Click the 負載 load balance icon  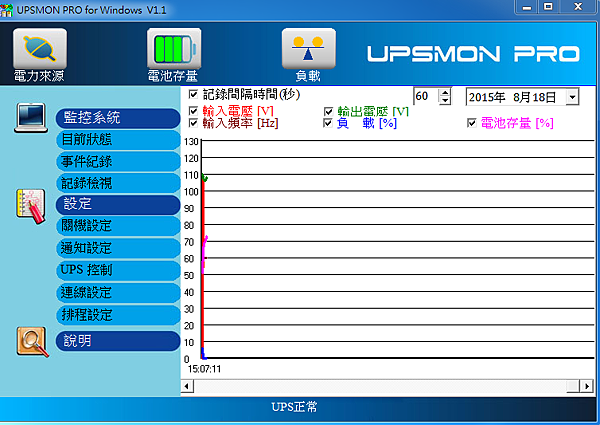[x=309, y=49]
